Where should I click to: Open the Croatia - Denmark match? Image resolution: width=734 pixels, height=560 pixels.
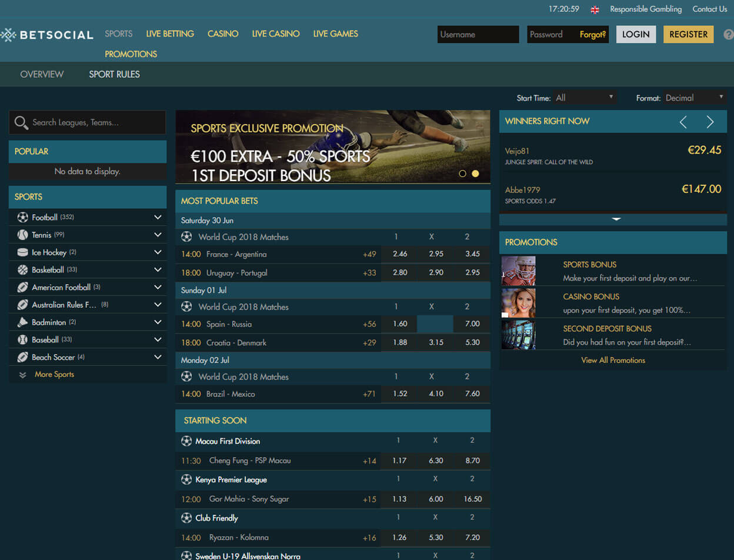pos(236,342)
